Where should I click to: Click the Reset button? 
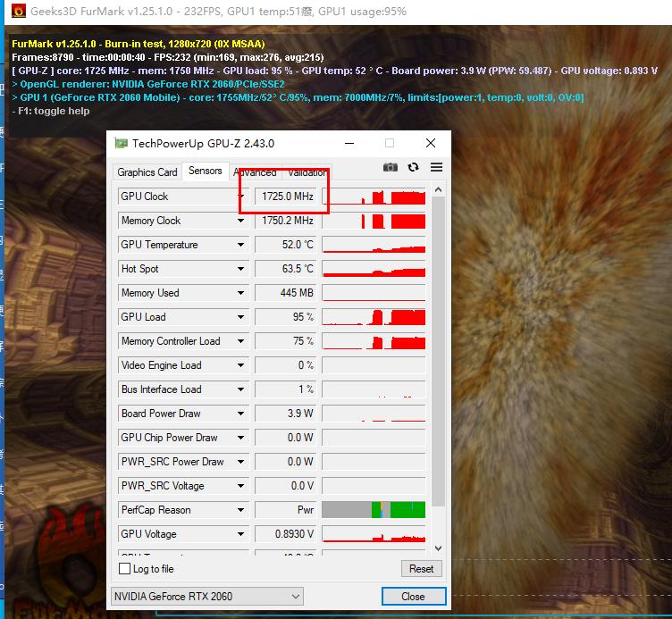click(421, 568)
